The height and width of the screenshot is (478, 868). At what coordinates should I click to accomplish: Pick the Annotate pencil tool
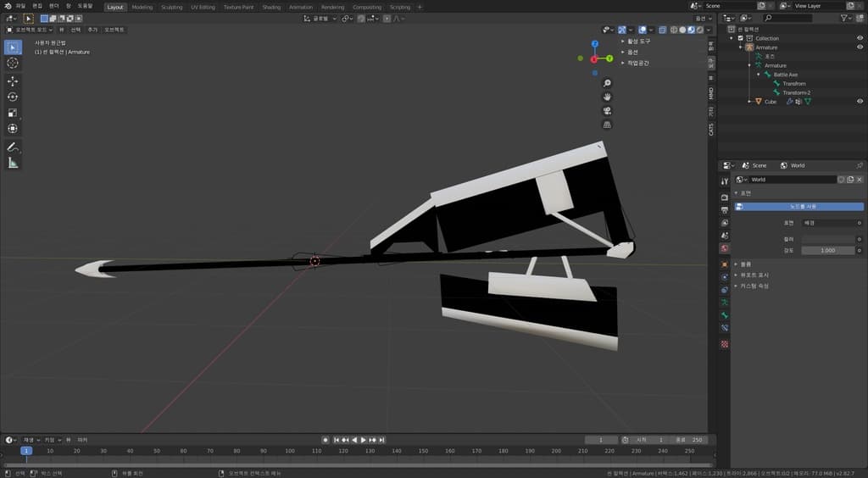[13, 147]
